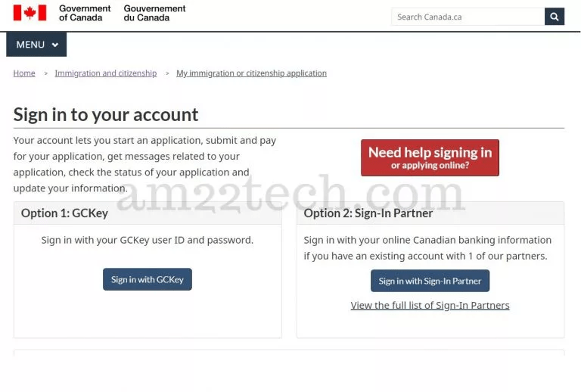The width and height of the screenshot is (581, 392).
Task: Click the magnifier search icon button
Action: pos(555,17)
